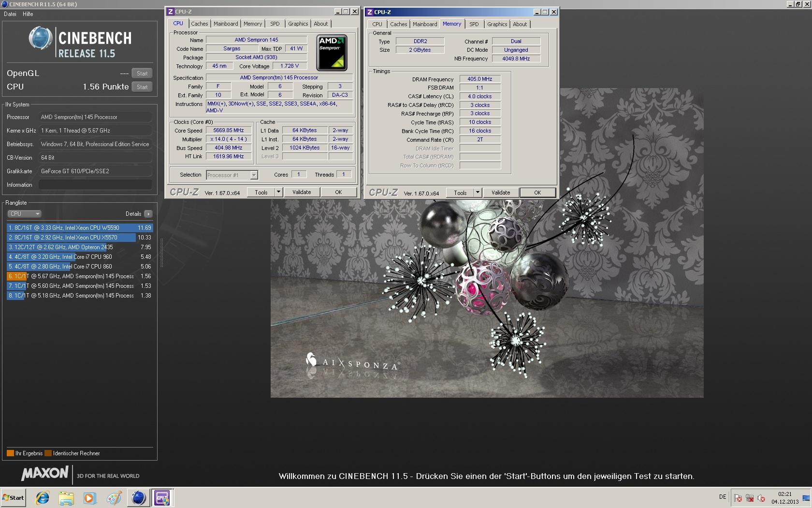Screen dimensions: 812x508
Task: Switch to SPD tab in second CPU-Z window
Action: pyautogui.click(x=474, y=24)
